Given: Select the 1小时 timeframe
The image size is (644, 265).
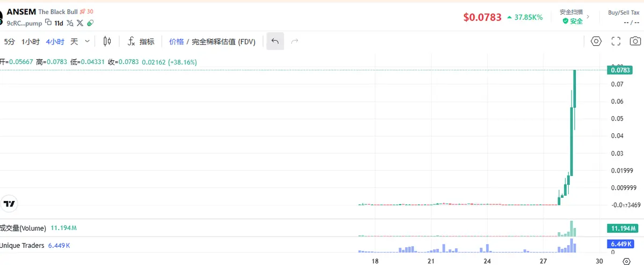Looking at the screenshot, I should [x=30, y=41].
